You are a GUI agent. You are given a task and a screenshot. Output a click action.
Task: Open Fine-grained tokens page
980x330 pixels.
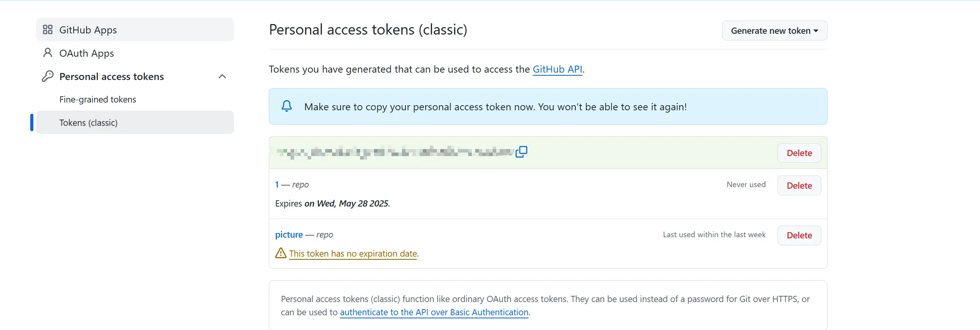[98, 99]
